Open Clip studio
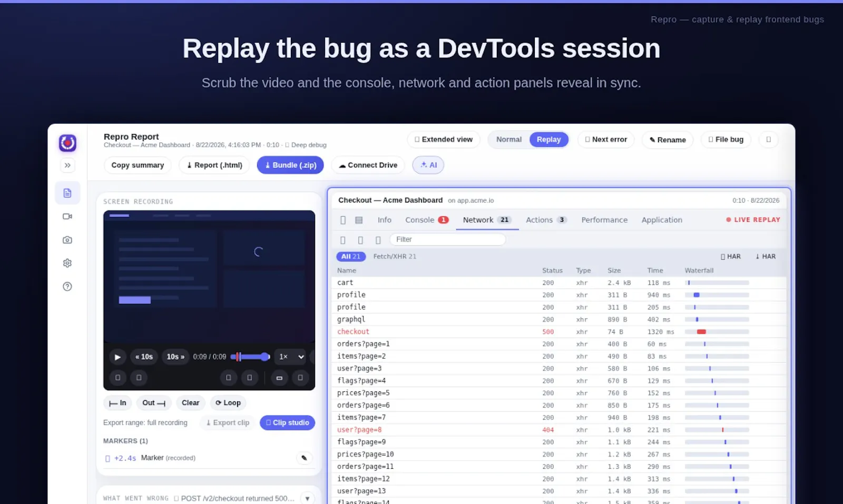The width and height of the screenshot is (843, 504). 287,423
